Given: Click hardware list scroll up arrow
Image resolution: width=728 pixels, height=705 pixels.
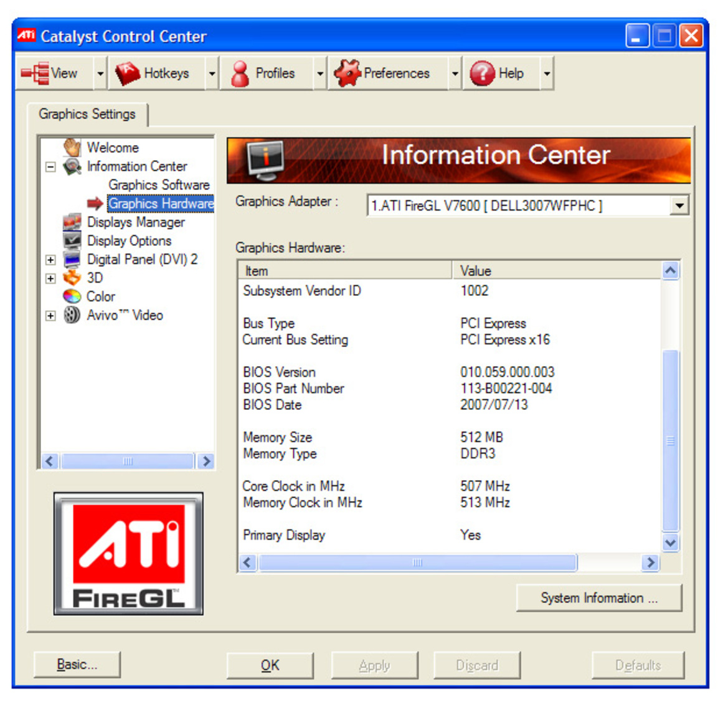Looking at the screenshot, I should 671,271.
